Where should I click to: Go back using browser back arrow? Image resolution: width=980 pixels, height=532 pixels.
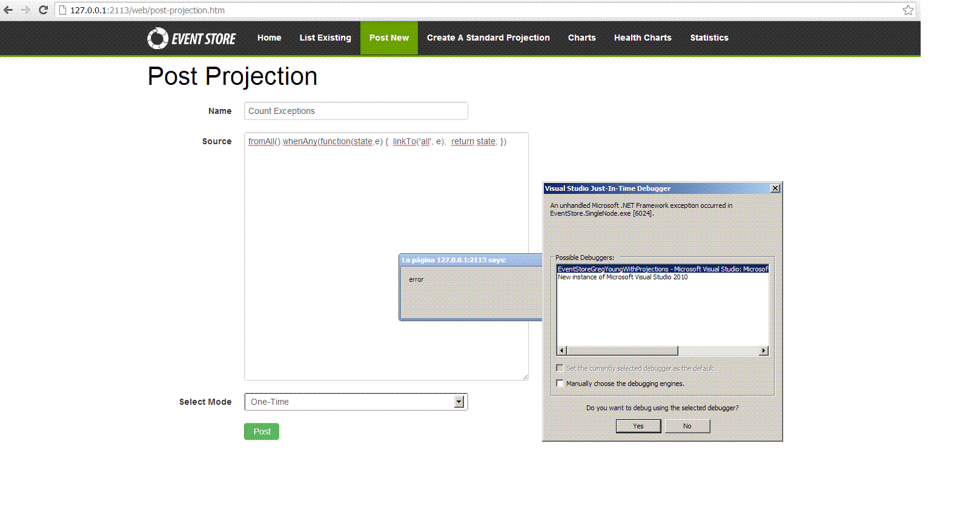coord(8,10)
